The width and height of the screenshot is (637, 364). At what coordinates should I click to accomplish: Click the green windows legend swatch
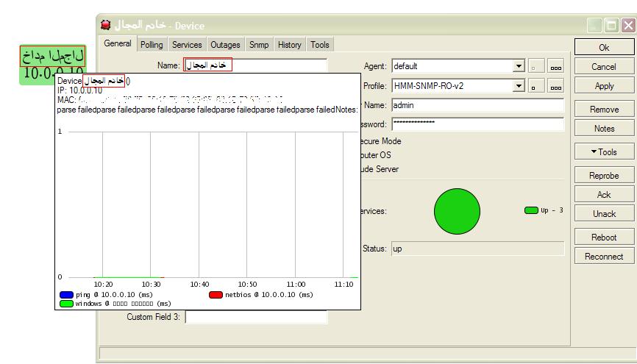(x=67, y=304)
